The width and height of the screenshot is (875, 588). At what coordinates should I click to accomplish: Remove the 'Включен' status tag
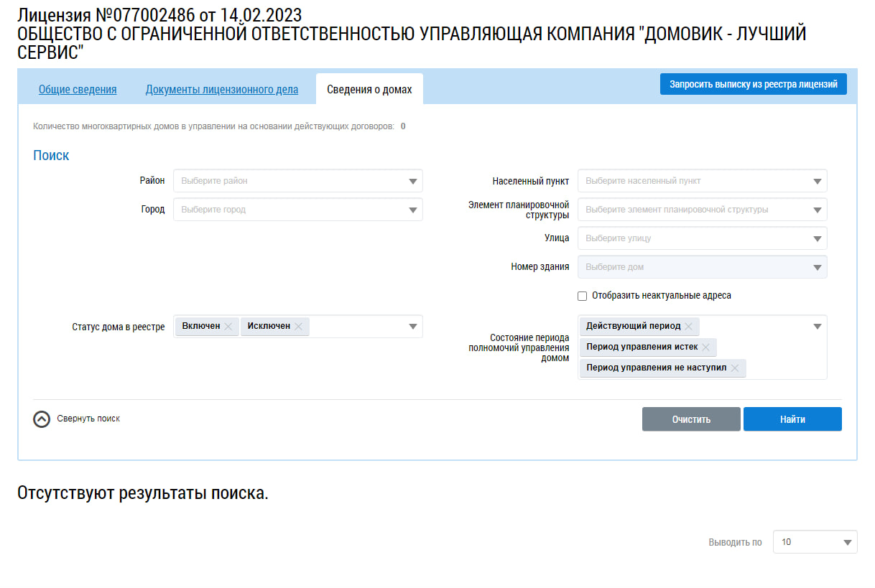coord(228,327)
